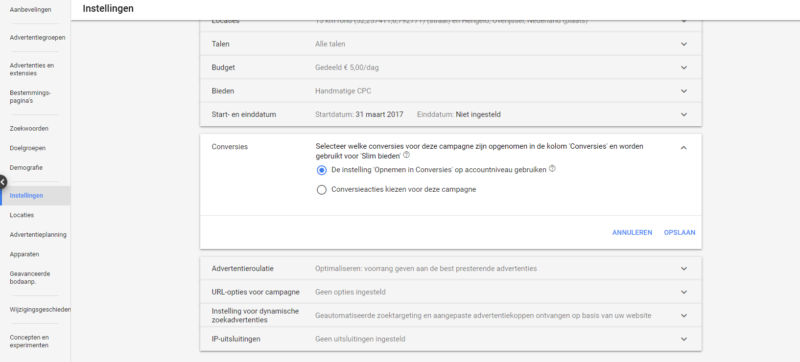800x362 pixels.
Task: Click the 'Optimaliseren: voorrang geven' rotation text
Action: point(426,268)
